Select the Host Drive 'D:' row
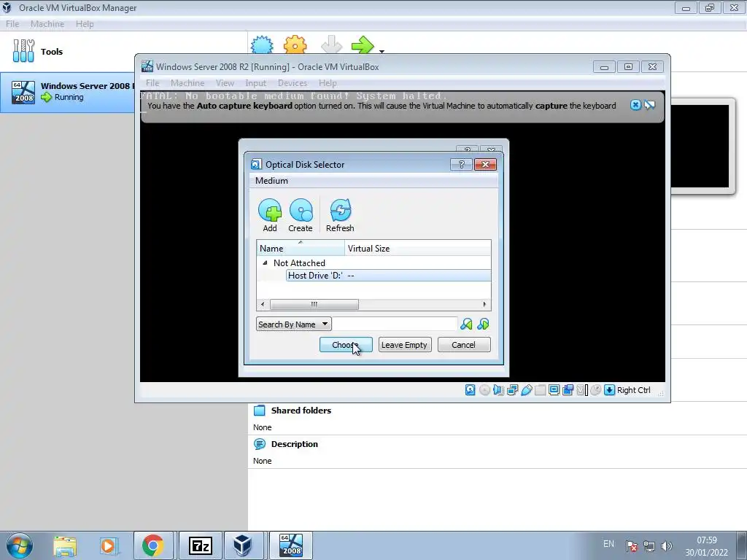The width and height of the screenshot is (747, 560). [388, 275]
